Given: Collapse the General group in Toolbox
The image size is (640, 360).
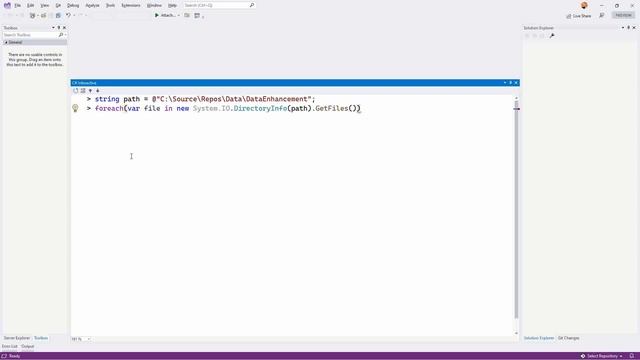Looking at the screenshot, I should [x=6, y=42].
